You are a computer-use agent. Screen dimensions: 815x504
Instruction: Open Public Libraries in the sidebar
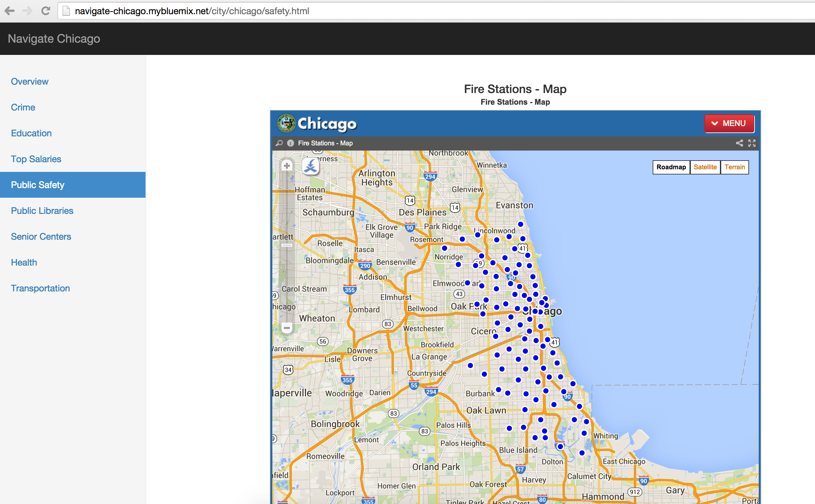tap(42, 211)
